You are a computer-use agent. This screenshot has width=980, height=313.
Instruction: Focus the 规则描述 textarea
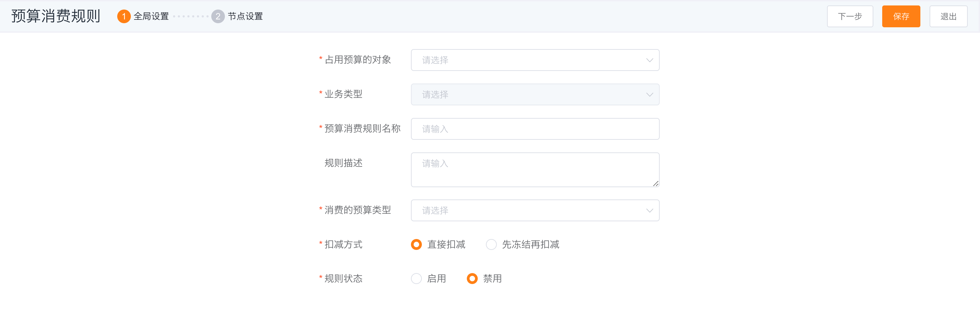[535, 170]
